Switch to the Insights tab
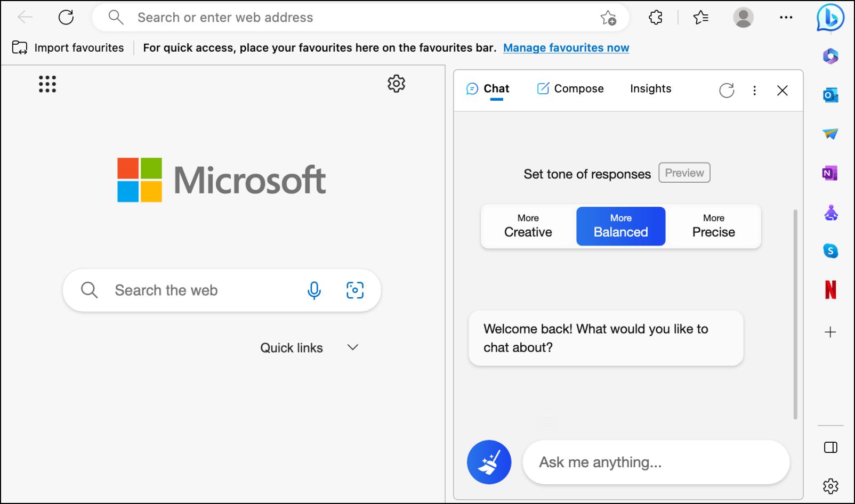This screenshot has width=855, height=504. (x=650, y=88)
